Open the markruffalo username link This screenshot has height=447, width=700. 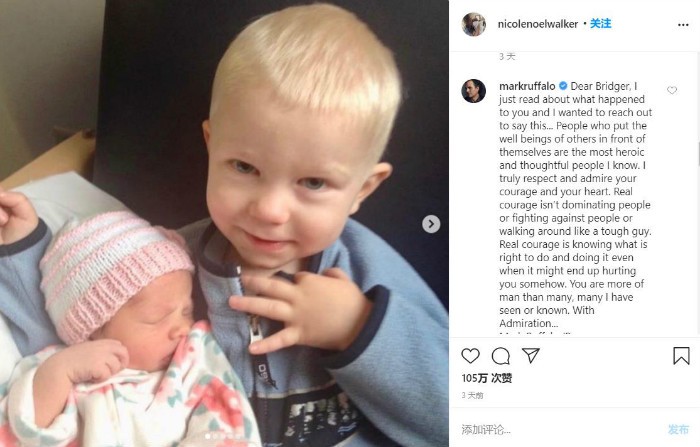pos(527,86)
